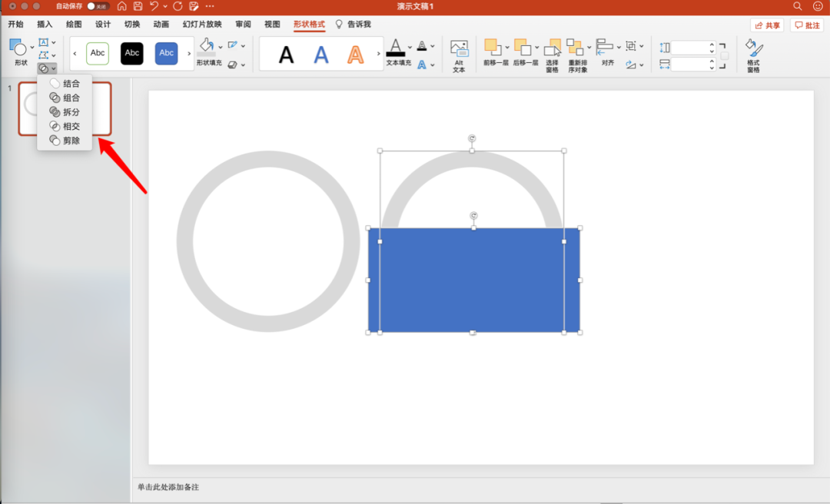Expand the text box dropdown arrow

tap(54, 42)
